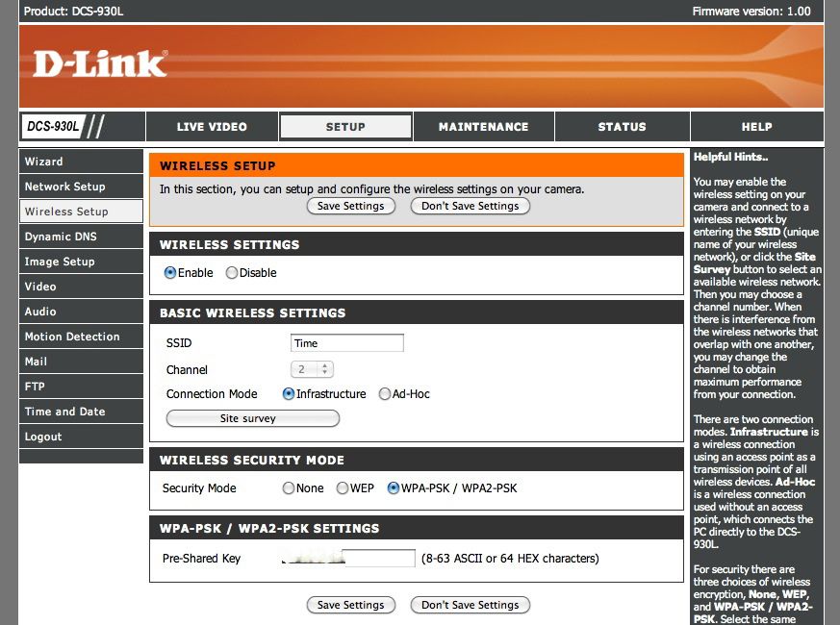Open Time and Date settings

tap(81, 412)
